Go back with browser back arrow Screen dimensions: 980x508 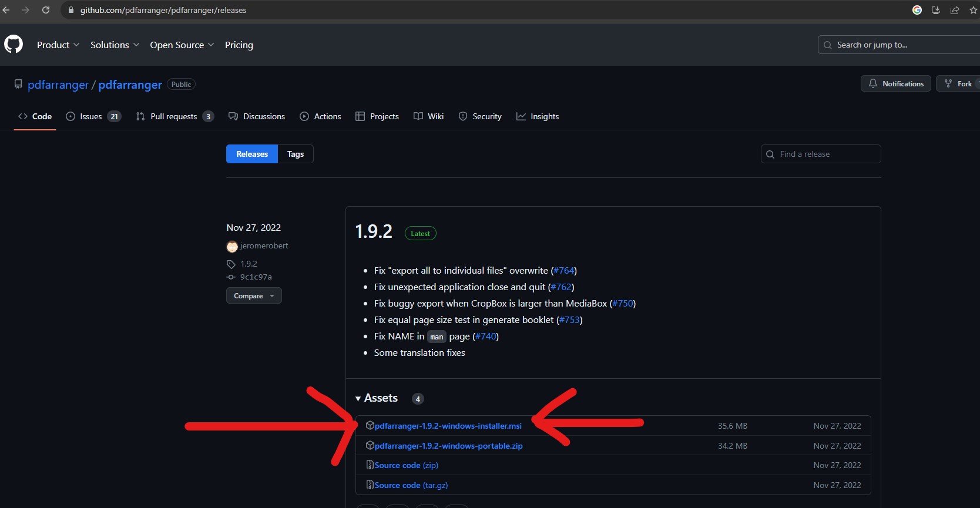pos(6,10)
